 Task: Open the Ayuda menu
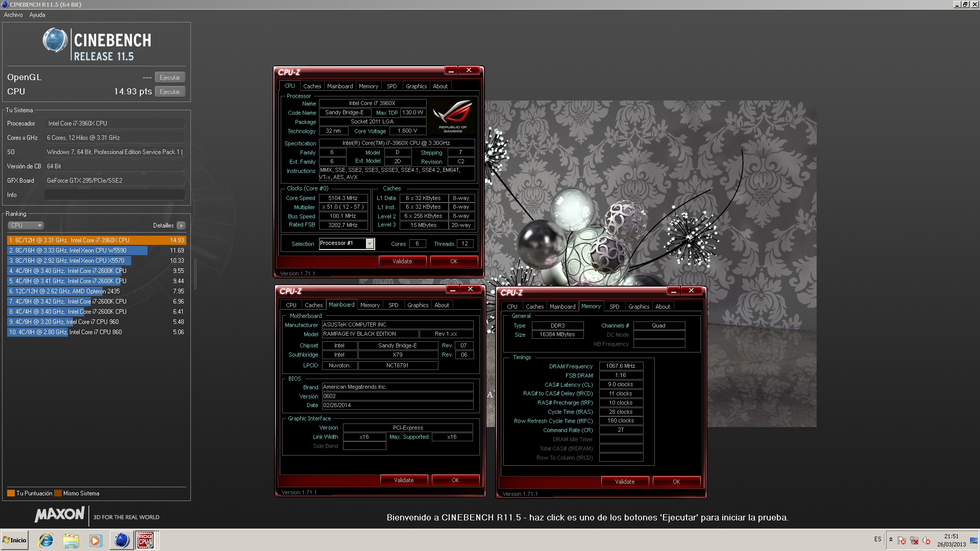point(37,15)
